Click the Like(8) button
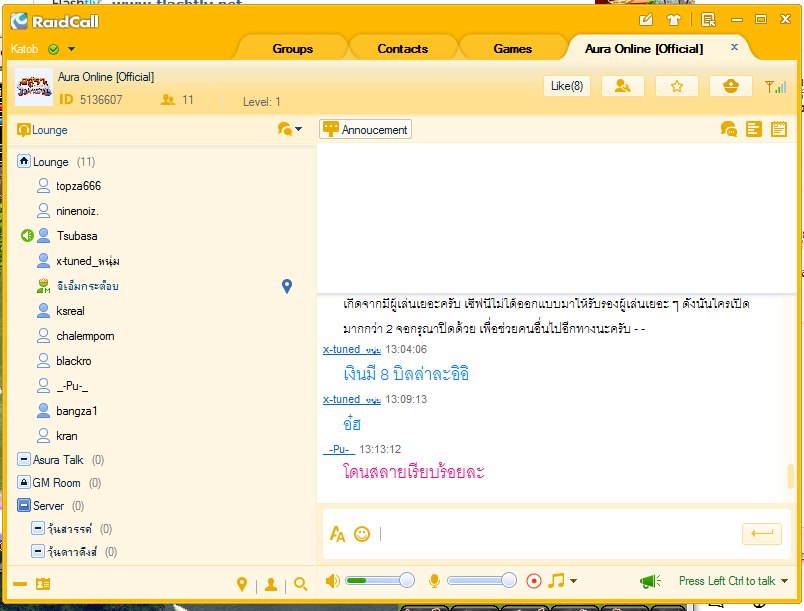Screen dimensions: 804x611 pyautogui.click(x=567, y=86)
